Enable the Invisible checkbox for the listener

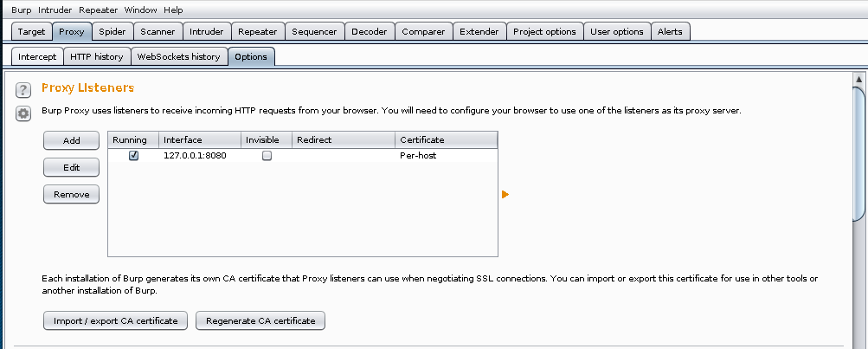(267, 156)
